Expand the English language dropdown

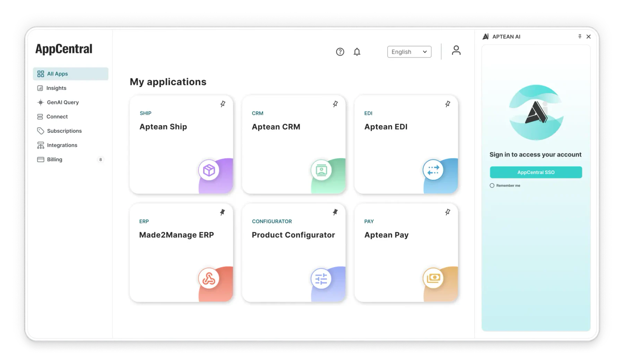click(409, 52)
